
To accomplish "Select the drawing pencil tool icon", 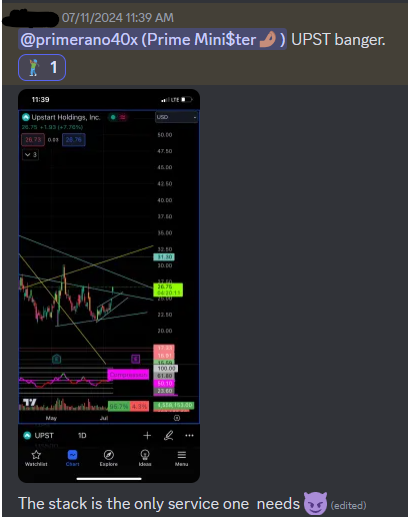I will click(169, 435).
